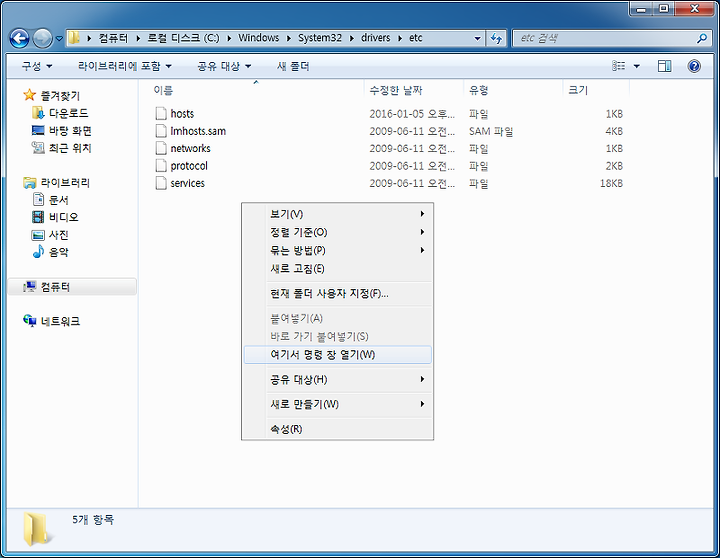
Task: Select the networks file icon
Action: coord(161,148)
